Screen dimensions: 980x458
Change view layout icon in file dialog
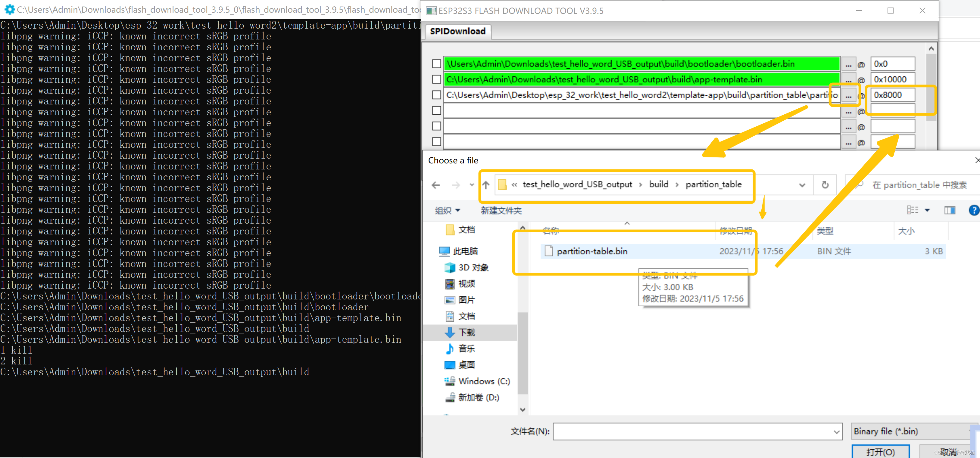click(x=912, y=210)
